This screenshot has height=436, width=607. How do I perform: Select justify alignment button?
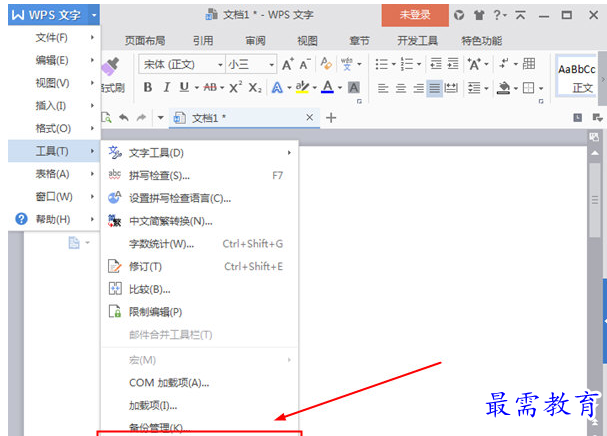point(435,88)
